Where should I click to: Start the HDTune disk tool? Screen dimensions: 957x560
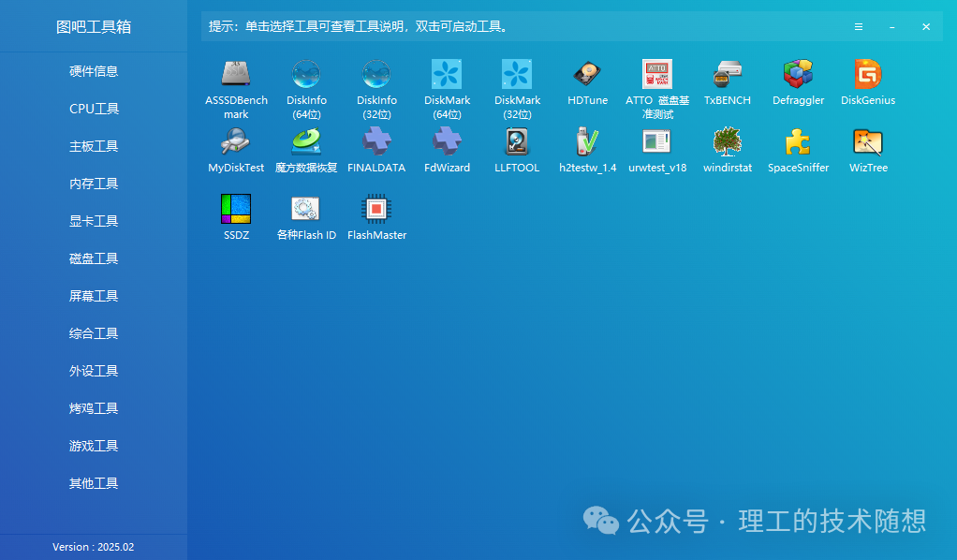tap(587, 80)
